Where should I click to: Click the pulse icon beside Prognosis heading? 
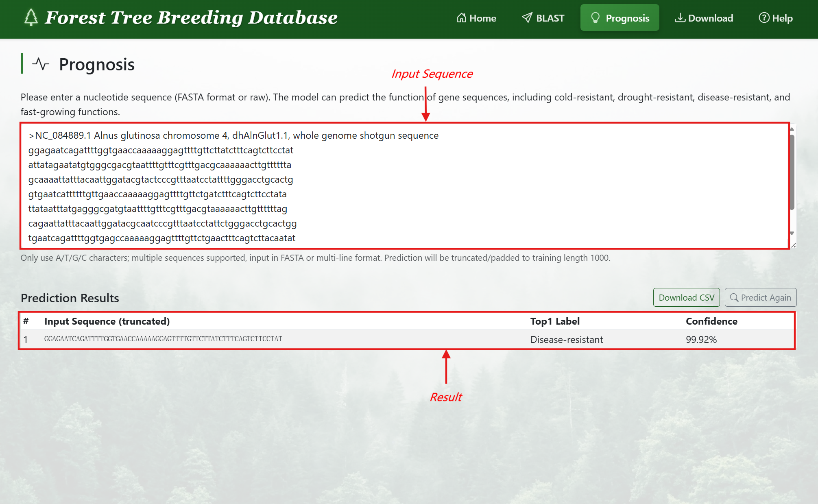pos(41,64)
